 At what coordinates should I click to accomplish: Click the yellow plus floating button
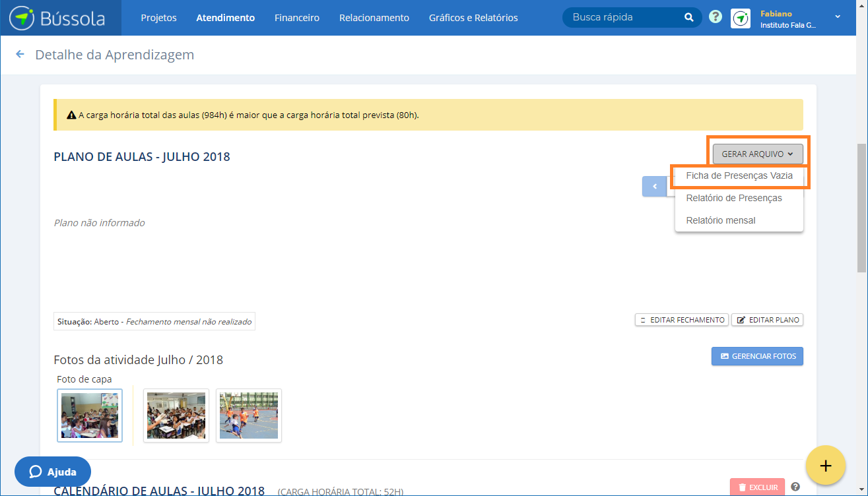(825, 465)
